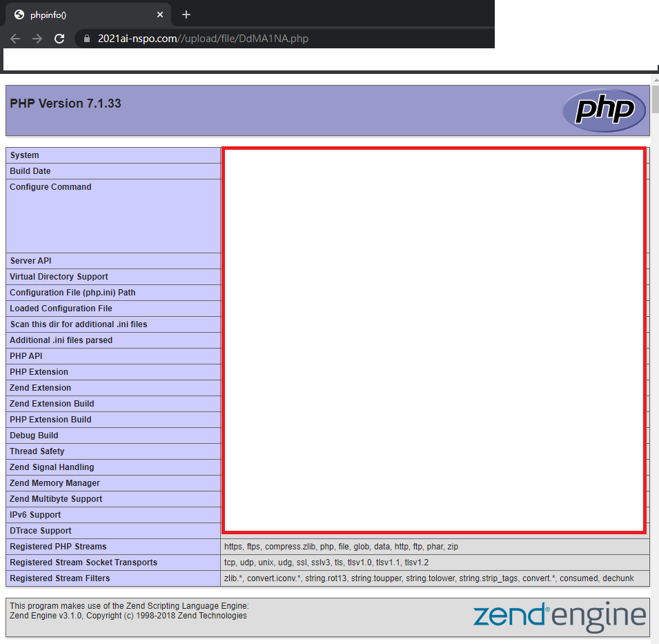
Task: Select the 'DTrace Support' row label
Action: coord(41,531)
